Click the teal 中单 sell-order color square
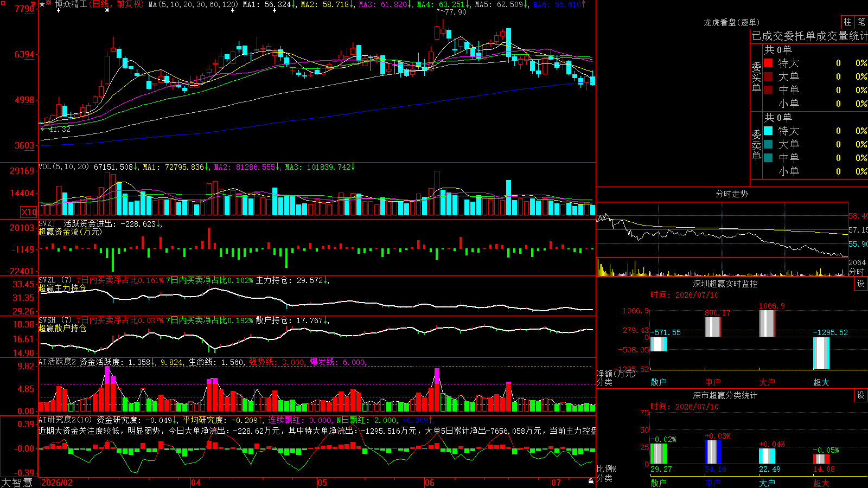The image size is (868, 488). pos(768,158)
